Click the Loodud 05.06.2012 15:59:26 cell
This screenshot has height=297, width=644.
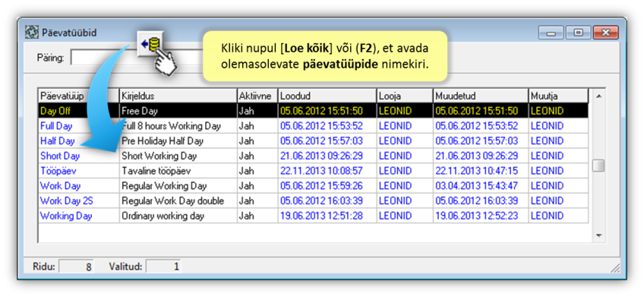click(x=327, y=185)
